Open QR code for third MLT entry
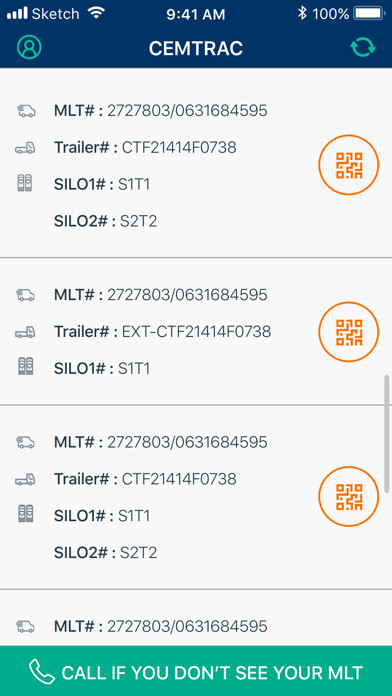The height and width of the screenshot is (696, 392). (x=348, y=496)
